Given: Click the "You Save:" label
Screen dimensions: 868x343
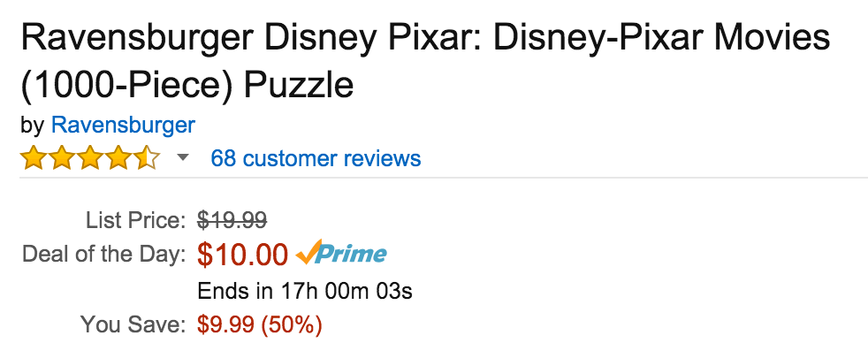Looking at the screenshot, I should pyautogui.click(x=133, y=324).
